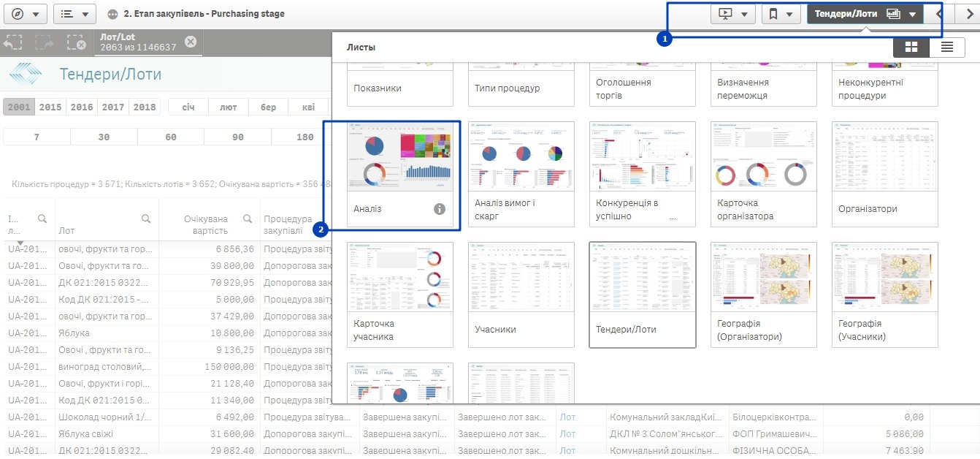980x459 pixels.
Task: Remove the Лот/Lot selection filter
Action: [191, 42]
